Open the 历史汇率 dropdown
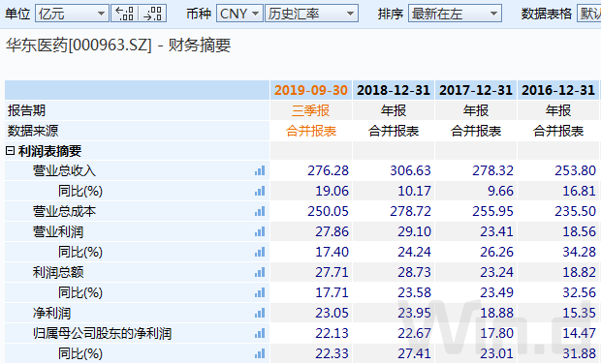 point(311,14)
